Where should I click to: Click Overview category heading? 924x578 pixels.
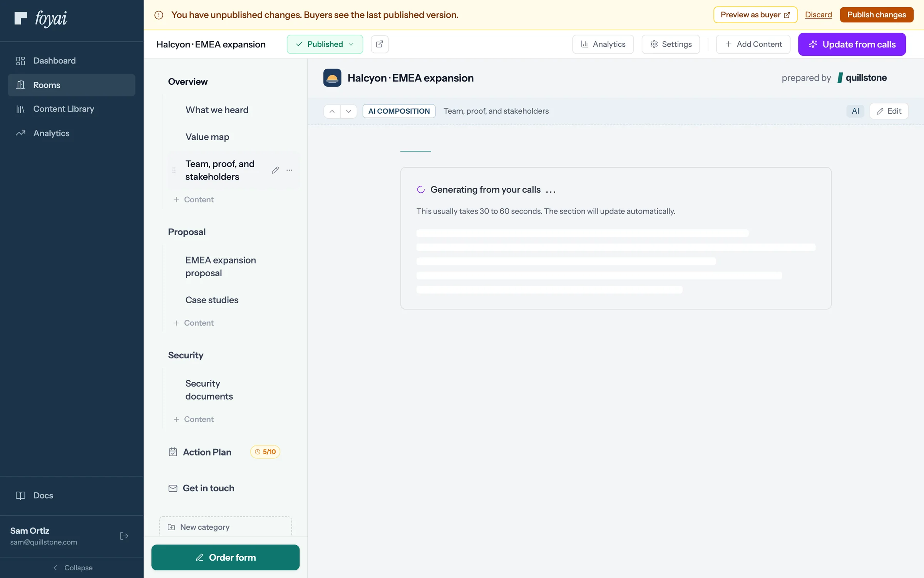point(187,82)
